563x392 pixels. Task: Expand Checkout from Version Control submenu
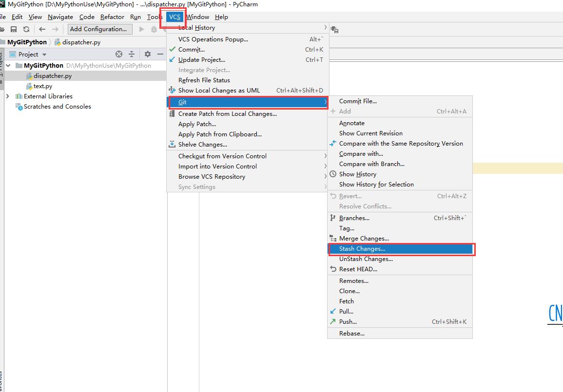pos(325,156)
